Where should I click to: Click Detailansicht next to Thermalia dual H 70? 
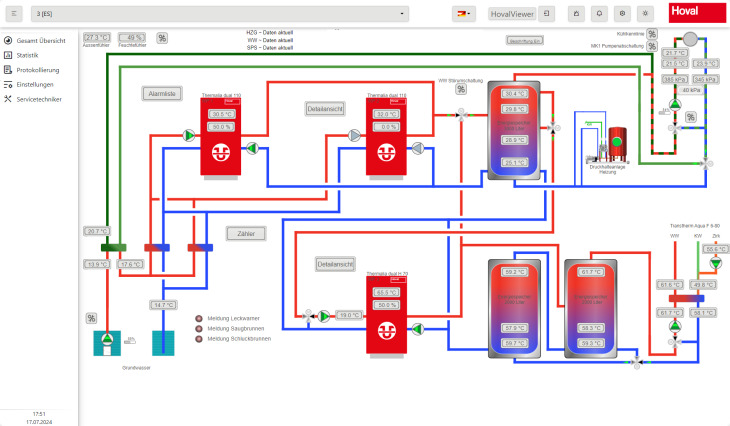point(335,264)
